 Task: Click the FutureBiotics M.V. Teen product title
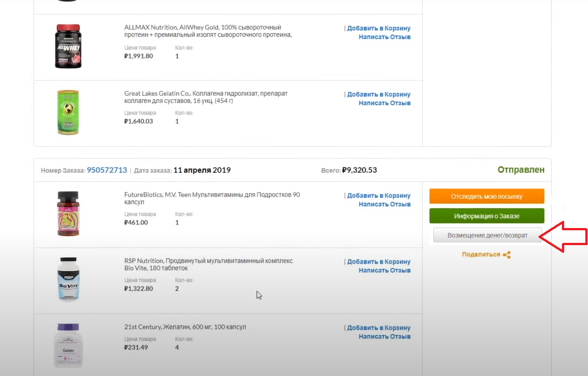(212, 199)
